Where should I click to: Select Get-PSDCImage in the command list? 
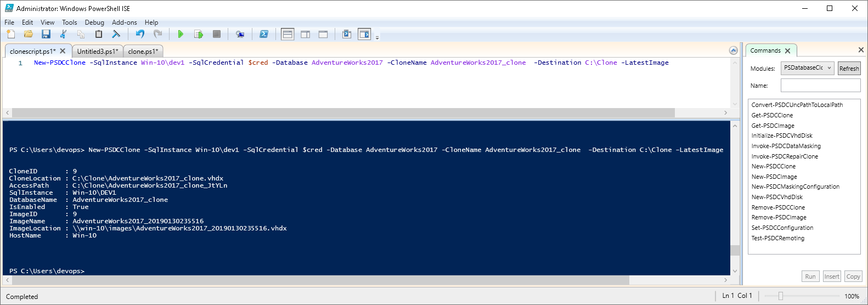pyautogui.click(x=773, y=126)
